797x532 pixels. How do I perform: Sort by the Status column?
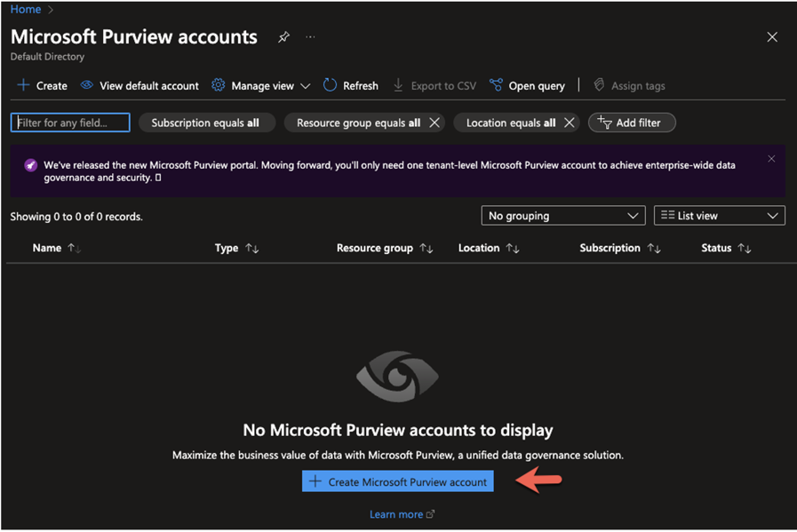click(726, 248)
